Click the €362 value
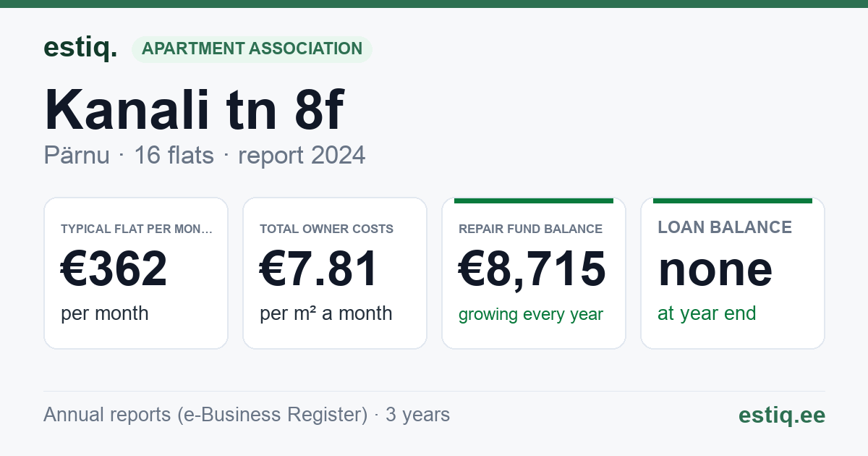868x456 pixels. (x=114, y=269)
